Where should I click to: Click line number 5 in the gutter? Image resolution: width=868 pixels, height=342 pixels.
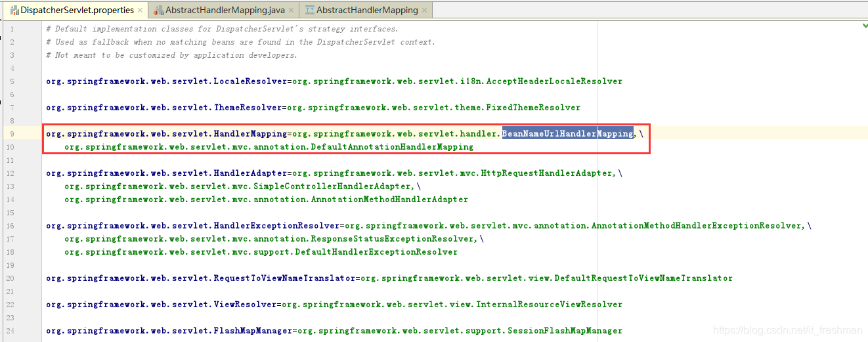[x=11, y=81]
